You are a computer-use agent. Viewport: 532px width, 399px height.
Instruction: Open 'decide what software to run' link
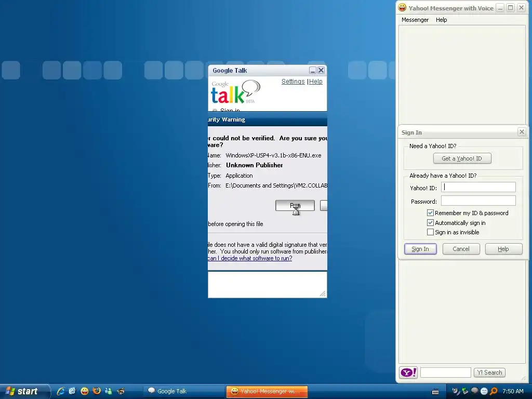click(x=250, y=258)
